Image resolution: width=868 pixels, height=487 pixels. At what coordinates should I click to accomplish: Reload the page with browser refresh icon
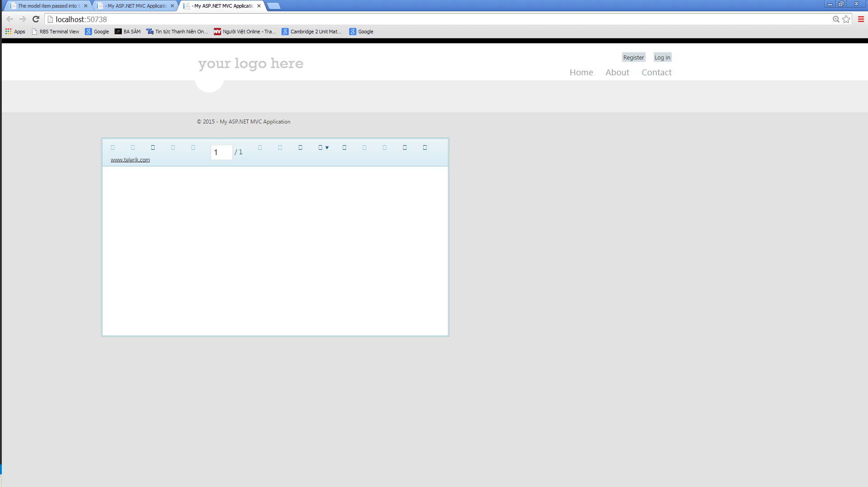(36, 19)
